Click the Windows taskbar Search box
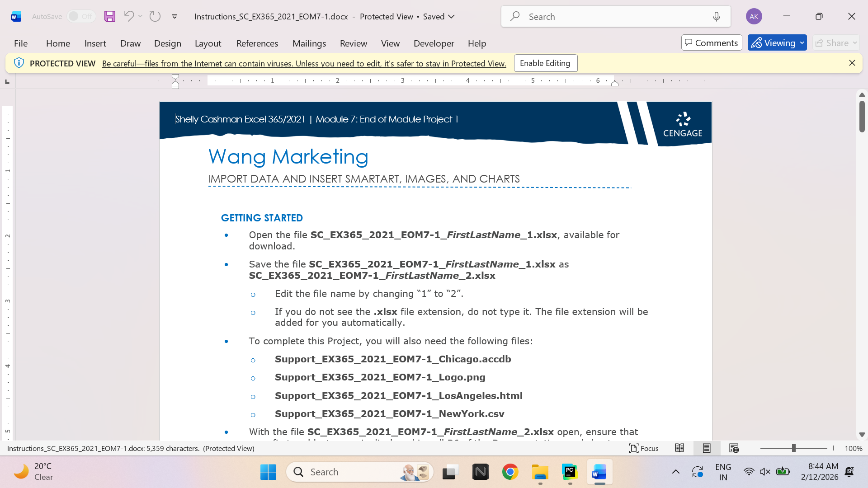 coord(360,472)
